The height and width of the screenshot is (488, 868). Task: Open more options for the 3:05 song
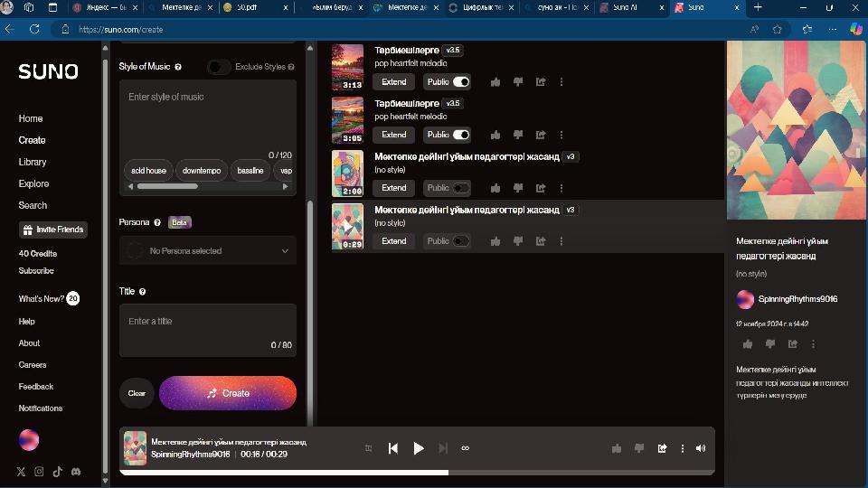point(561,135)
